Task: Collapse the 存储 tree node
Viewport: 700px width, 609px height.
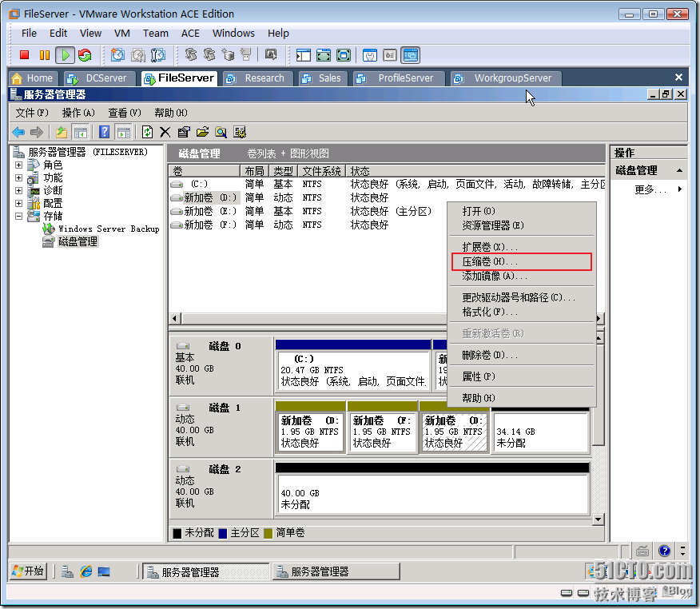Action: [18, 216]
